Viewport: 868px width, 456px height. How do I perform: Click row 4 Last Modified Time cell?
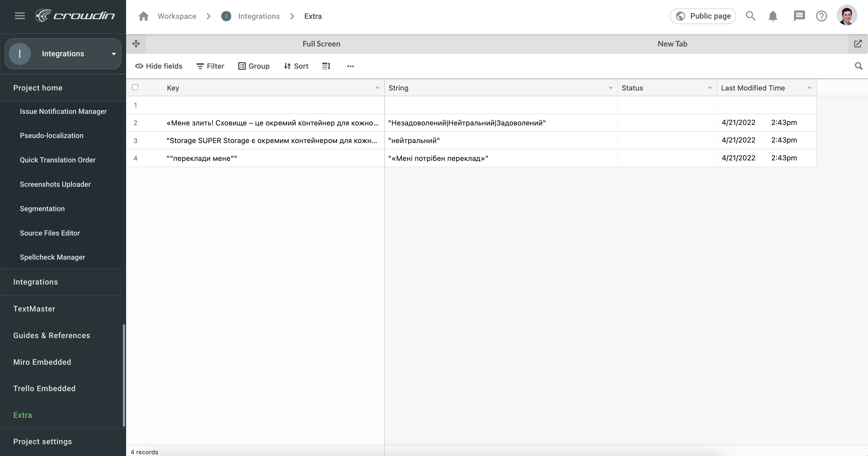click(767, 158)
